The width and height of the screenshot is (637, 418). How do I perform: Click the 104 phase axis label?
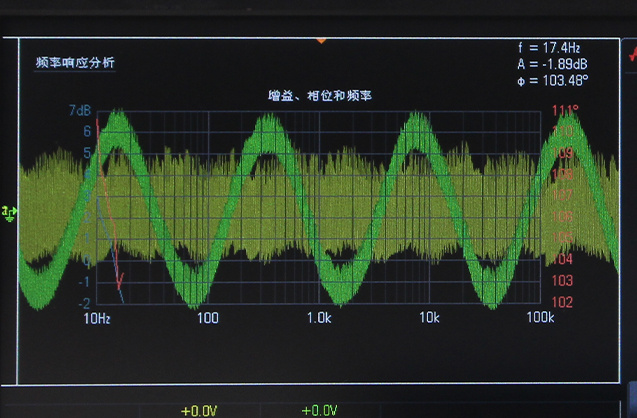pos(562,259)
